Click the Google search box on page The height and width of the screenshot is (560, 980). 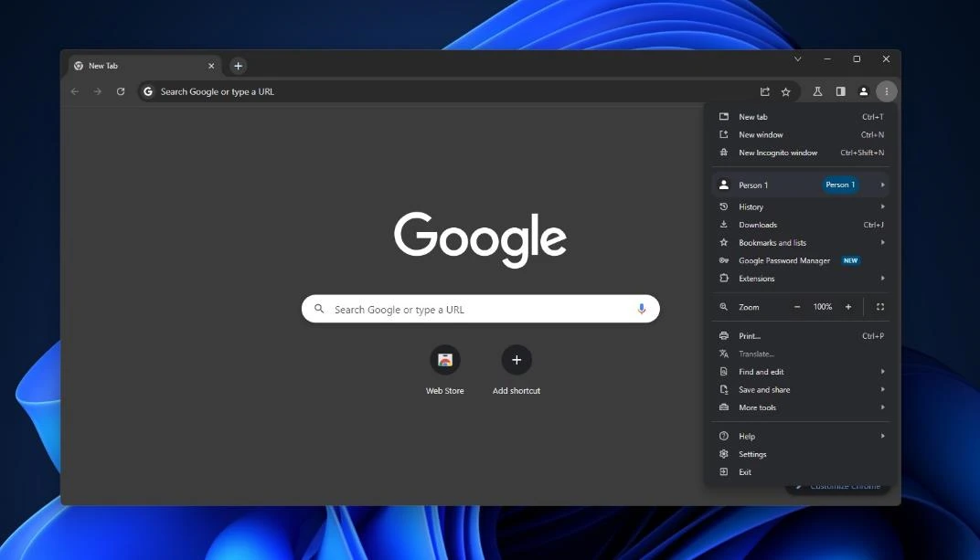point(480,309)
